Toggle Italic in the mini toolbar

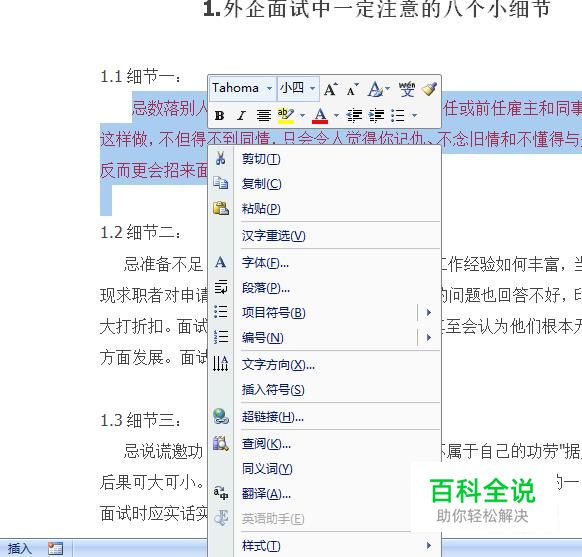point(241,116)
